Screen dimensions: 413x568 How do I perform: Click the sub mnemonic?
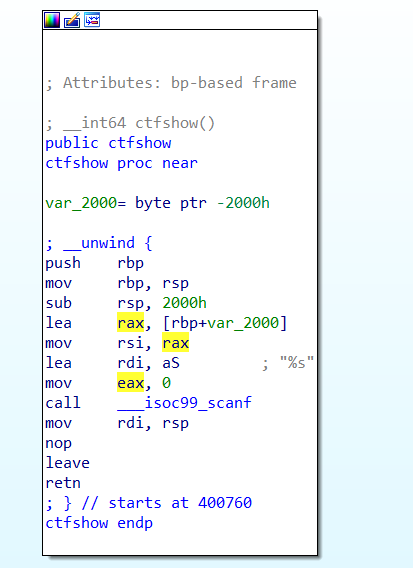[59, 303]
